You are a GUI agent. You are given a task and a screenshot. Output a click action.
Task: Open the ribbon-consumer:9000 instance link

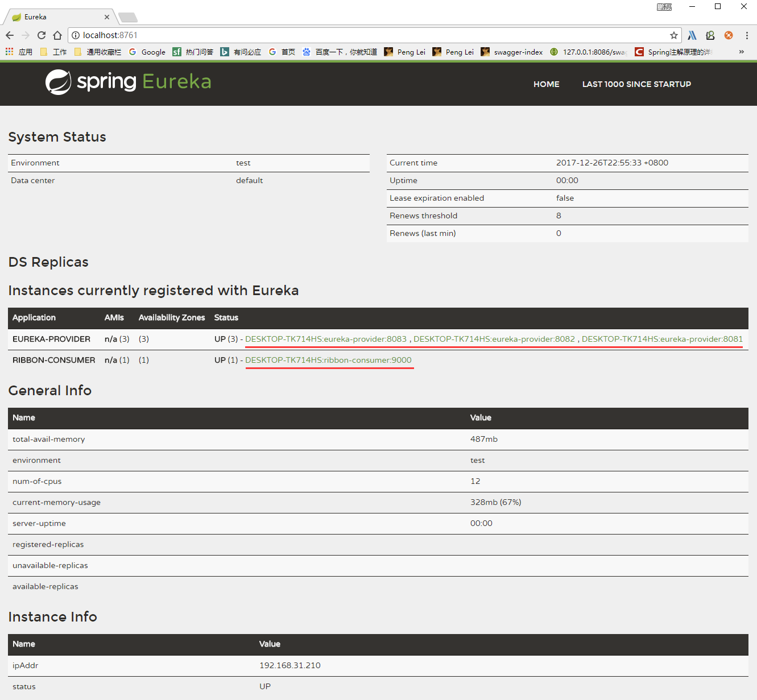(x=328, y=360)
